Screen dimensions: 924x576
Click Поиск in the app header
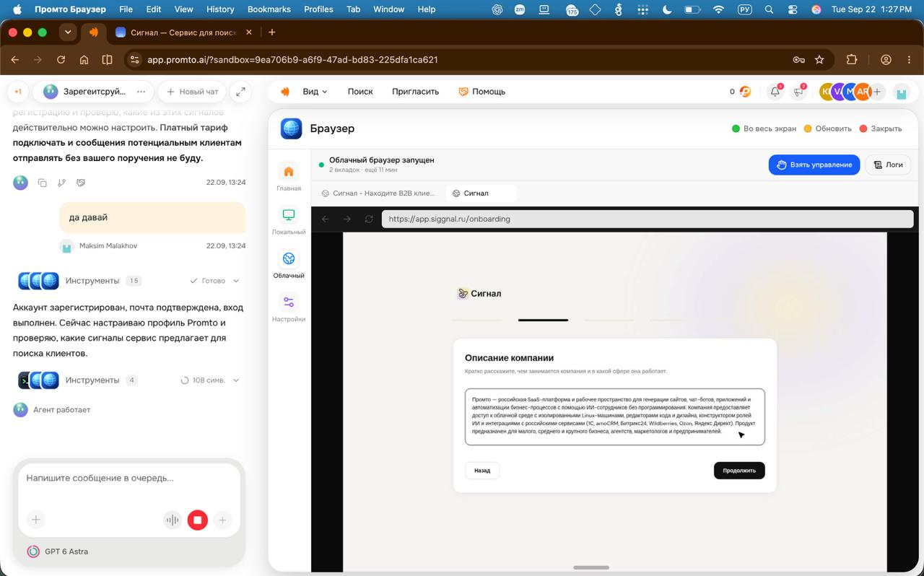360,92
